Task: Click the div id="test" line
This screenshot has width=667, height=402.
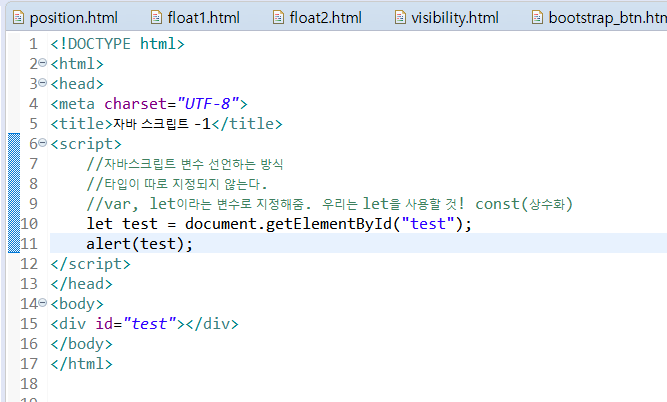Action: tap(144, 324)
